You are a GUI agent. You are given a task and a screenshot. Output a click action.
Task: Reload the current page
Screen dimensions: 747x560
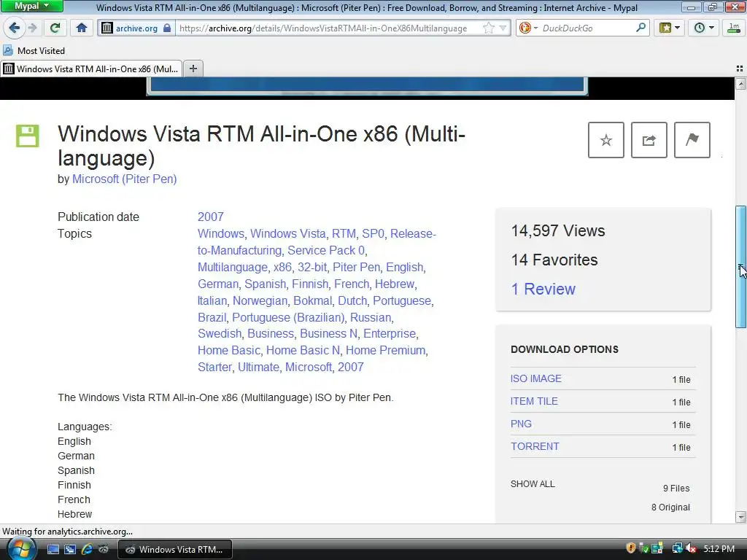point(55,28)
